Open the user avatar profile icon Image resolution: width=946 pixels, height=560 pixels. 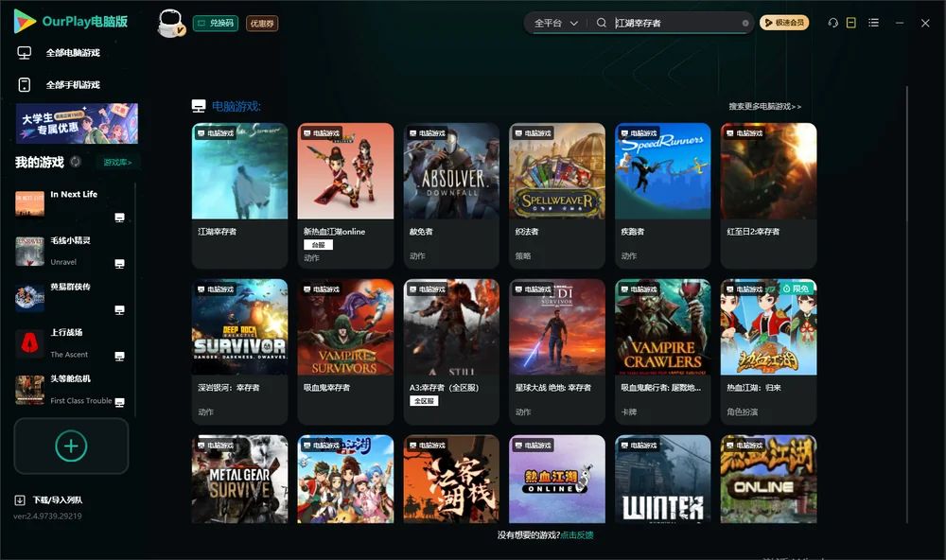[170, 24]
